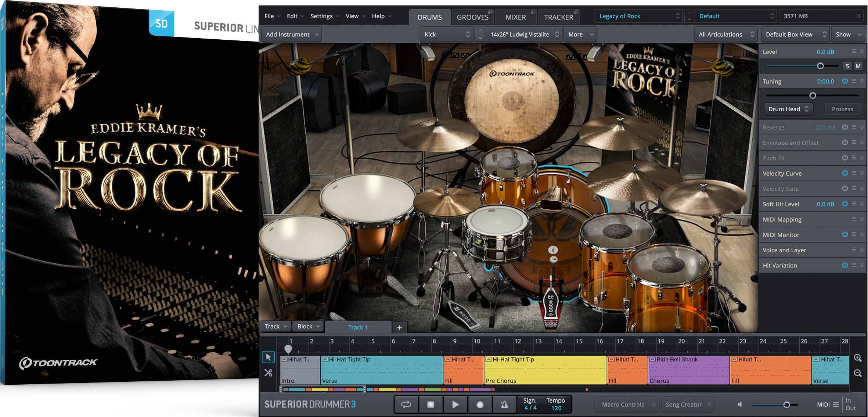Open the Track menu button
This screenshot has width=868, height=417.
(x=275, y=326)
